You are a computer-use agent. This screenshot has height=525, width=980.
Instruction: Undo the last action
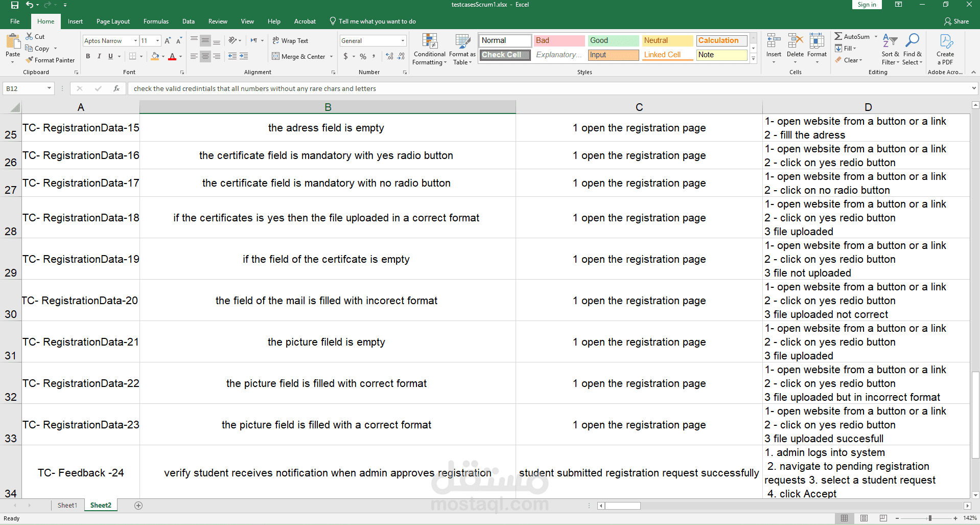pos(30,5)
